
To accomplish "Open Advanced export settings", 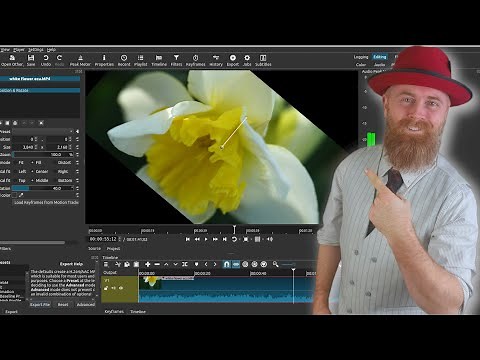I will [x=86, y=304].
